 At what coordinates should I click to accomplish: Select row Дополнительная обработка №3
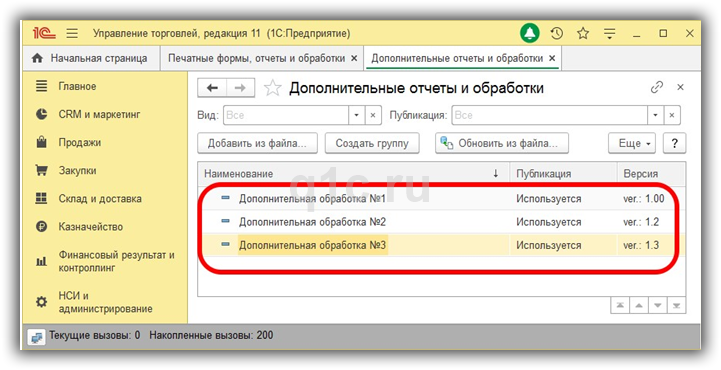click(441, 245)
